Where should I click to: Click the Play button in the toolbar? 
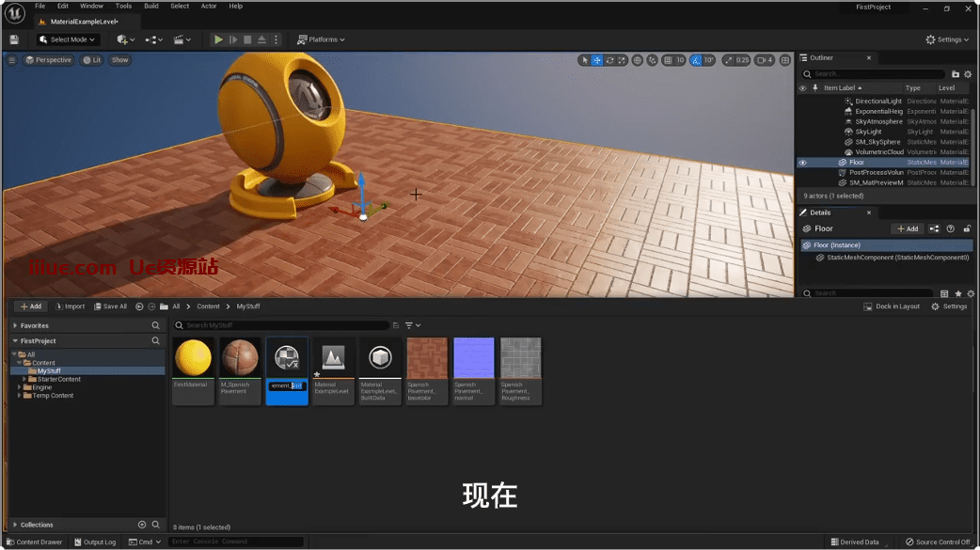218,39
